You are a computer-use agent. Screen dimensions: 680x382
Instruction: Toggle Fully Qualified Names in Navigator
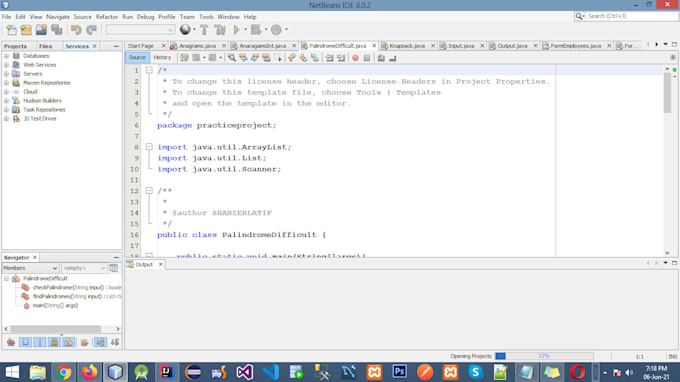(85, 343)
